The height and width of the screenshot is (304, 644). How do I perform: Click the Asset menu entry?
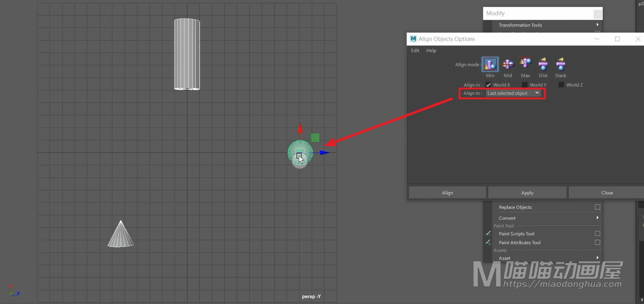[x=505, y=258]
